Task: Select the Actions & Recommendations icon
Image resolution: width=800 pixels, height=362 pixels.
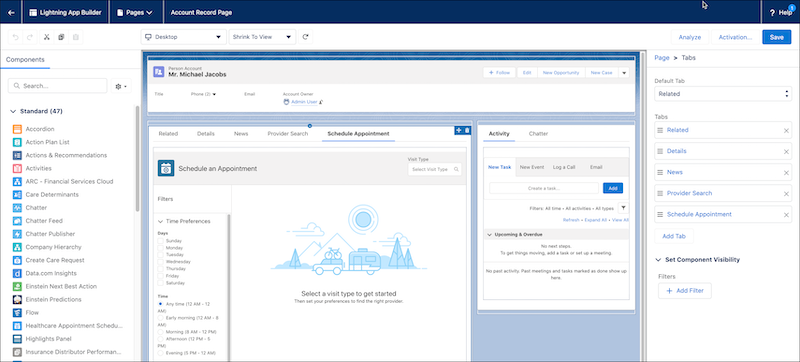Action: point(17,155)
